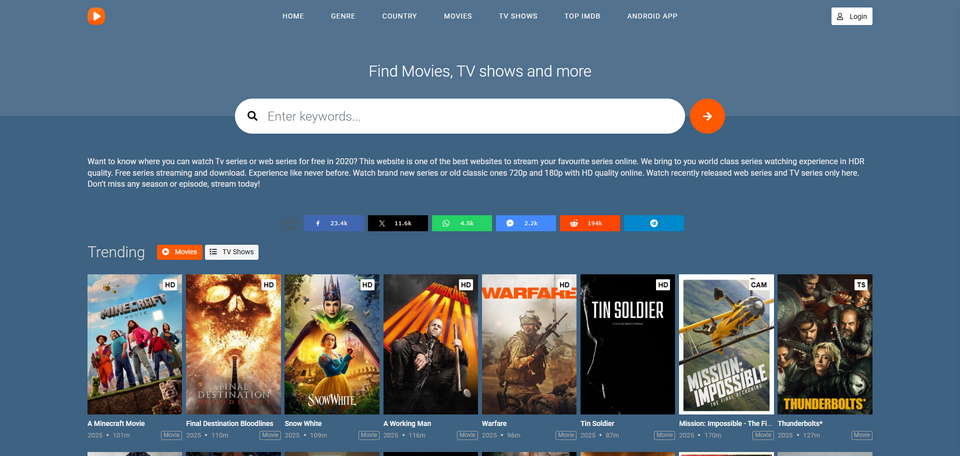
Task: Click the Snow White title link
Action: tap(303, 424)
